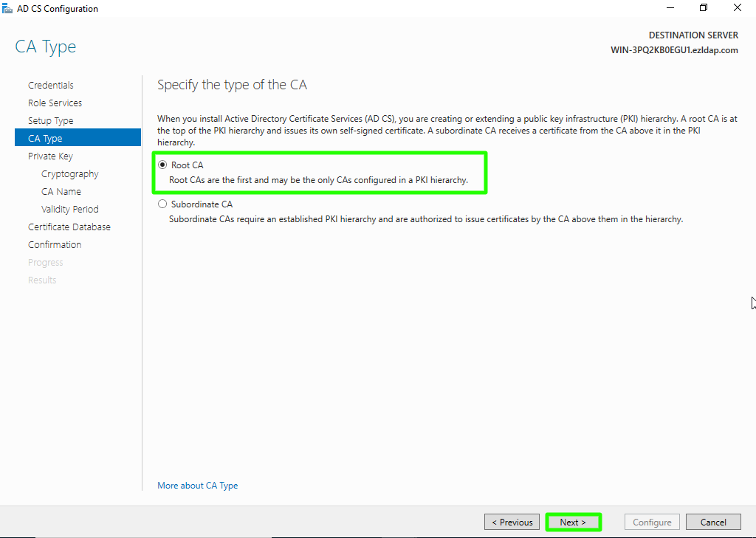Open the More about CA Type link
The width and height of the screenshot is (756, 538).
197,486
